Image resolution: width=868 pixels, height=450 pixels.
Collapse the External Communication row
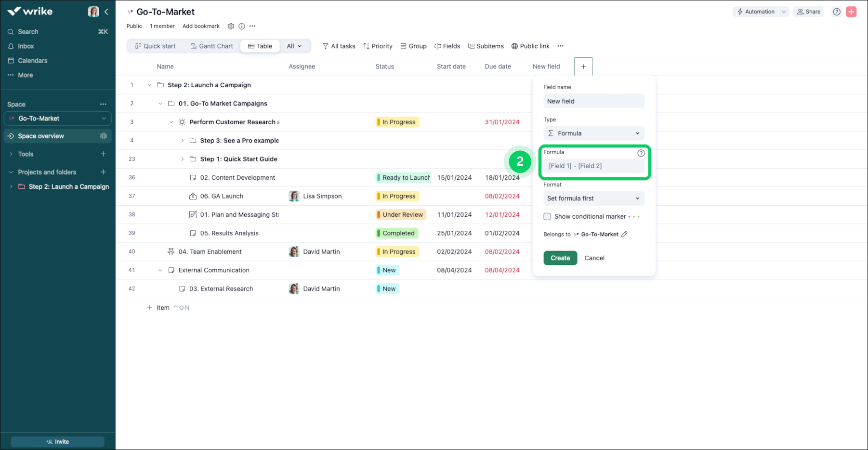pyautogui.click(x=160, y=270)
